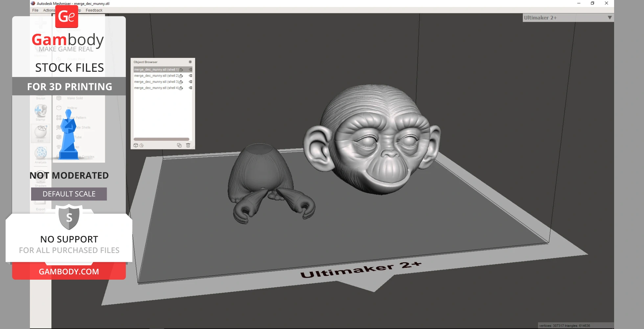
Task: Click the pivot icon in Object Browser footer
Action: [142, 145]
